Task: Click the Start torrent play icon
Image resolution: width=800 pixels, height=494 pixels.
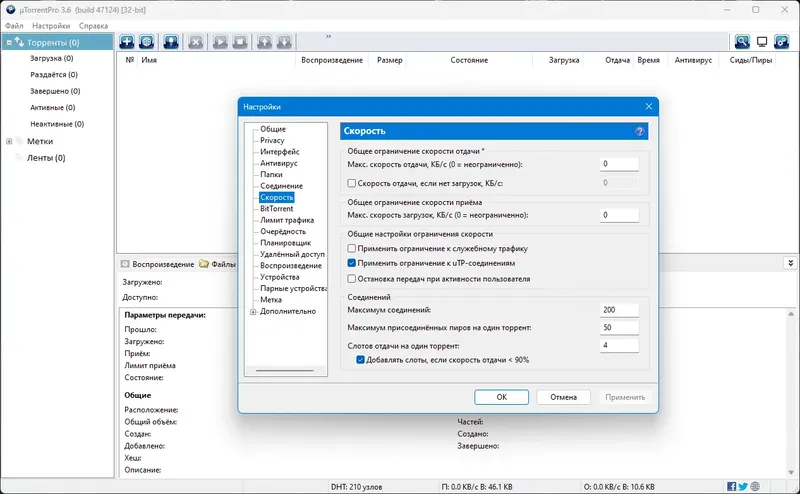Action: coord(220,42)
